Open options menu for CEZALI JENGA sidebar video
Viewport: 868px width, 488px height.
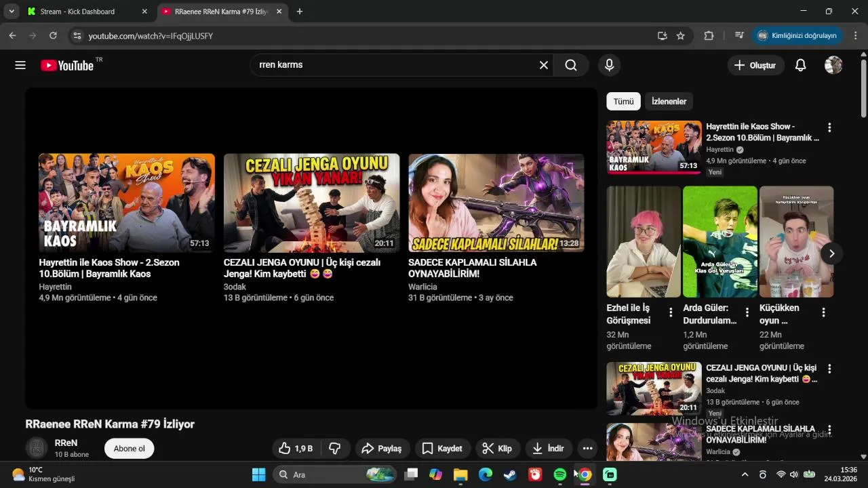pyautogui.click(x=829, y=369)
